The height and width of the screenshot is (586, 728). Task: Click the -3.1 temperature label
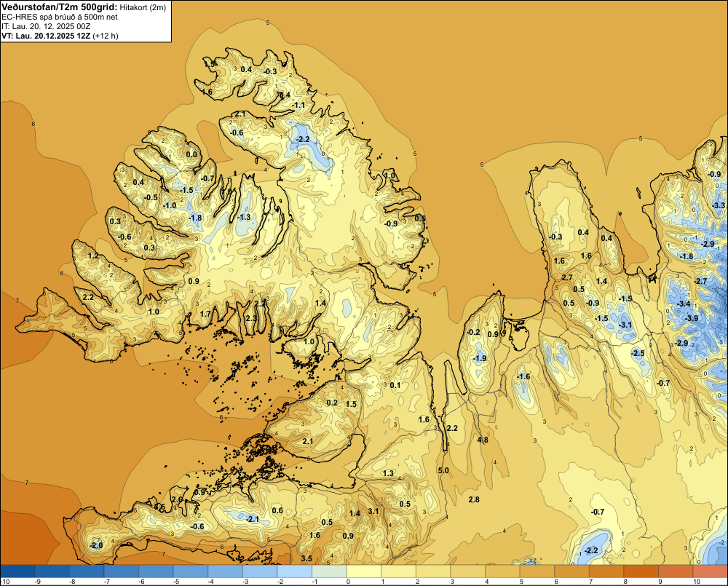(x=626, y=325)
